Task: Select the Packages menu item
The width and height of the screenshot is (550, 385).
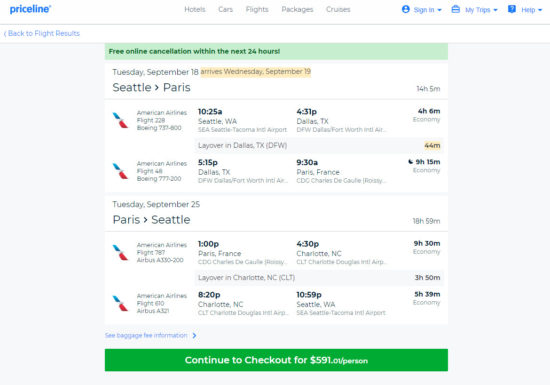Action: [297, 9]
